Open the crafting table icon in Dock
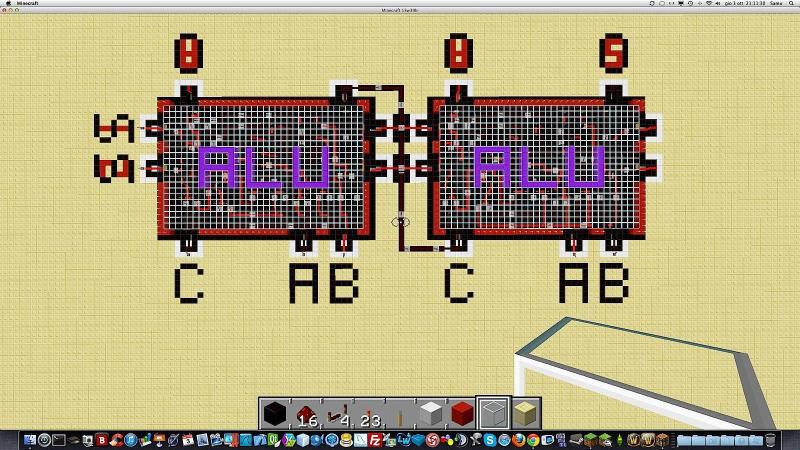 point(662,440)
